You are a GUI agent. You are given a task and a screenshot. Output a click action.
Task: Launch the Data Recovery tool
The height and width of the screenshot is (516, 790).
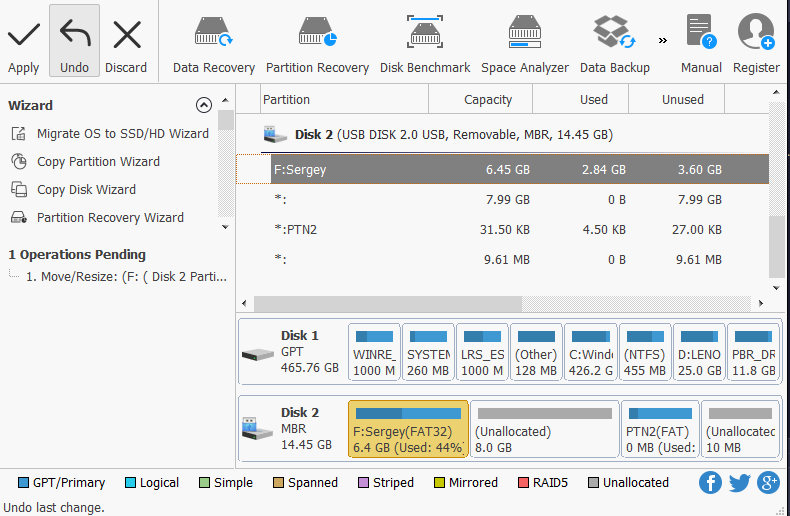[x=214, y=45]
